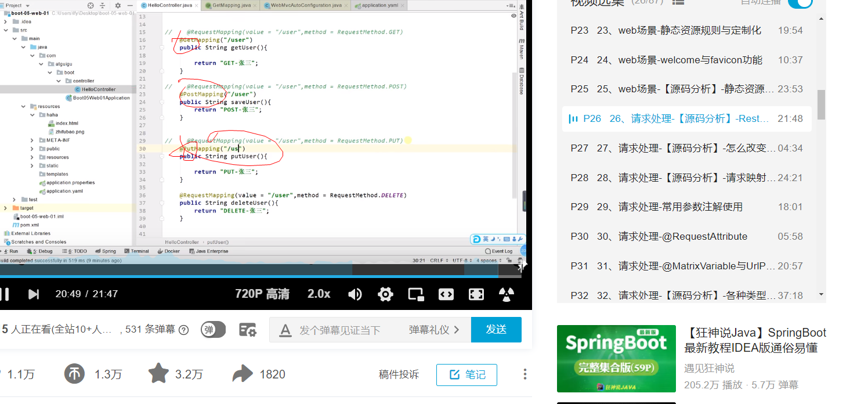This screenshot has height=404, width=868.
Task: Open project panel settings gear
Action: click(118, 5)
